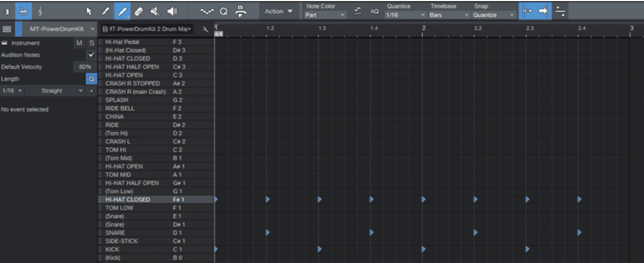This screenshot has height=263, width=644.
Task: Select the CRASH R STOPPED row
Action: [x=156, y=83]
